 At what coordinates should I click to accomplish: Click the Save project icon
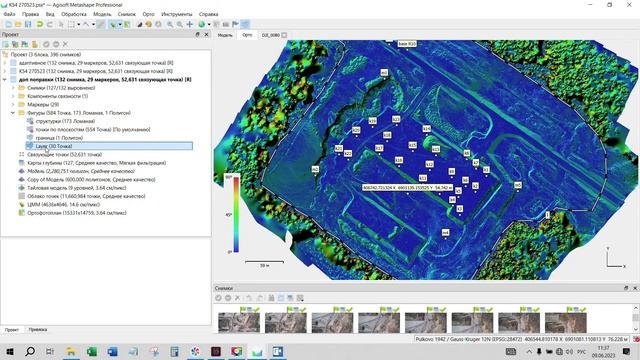tap(28, 24)
